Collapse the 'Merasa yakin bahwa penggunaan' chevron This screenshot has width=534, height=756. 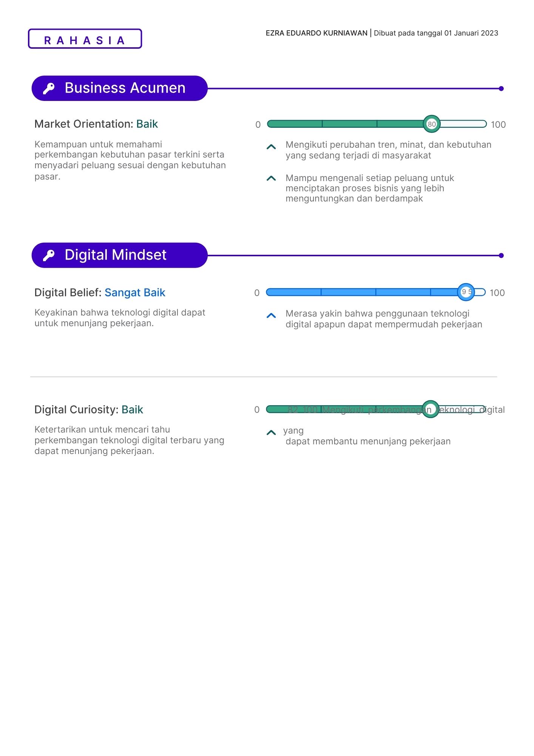pos(271,315)
